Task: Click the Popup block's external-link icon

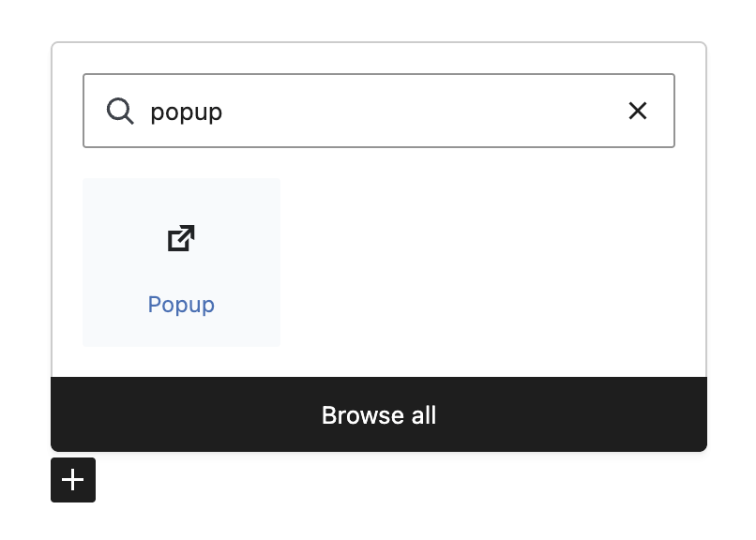Action: click(x=181, y=238)
